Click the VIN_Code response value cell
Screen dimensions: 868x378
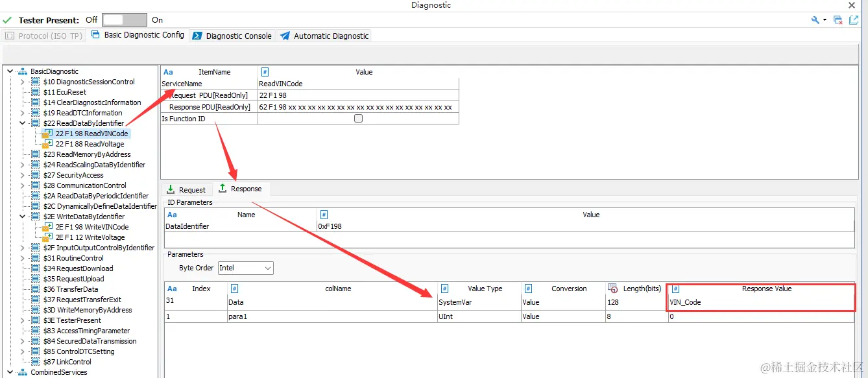pos(762,302)
